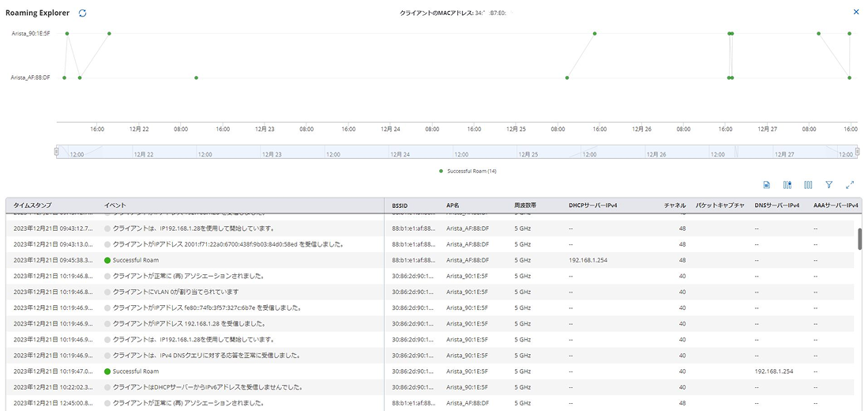
Task: Select timestamp 2023年12月21日 09:43:12 row
Action: click(x=54, y=228)
